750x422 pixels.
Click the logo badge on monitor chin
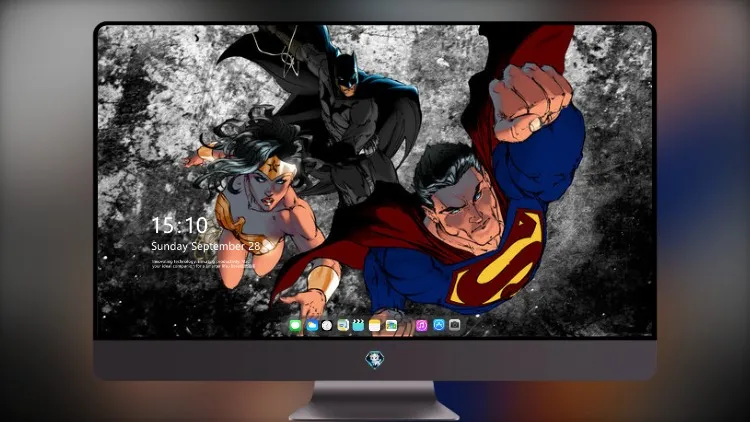(x=375, y=359)
